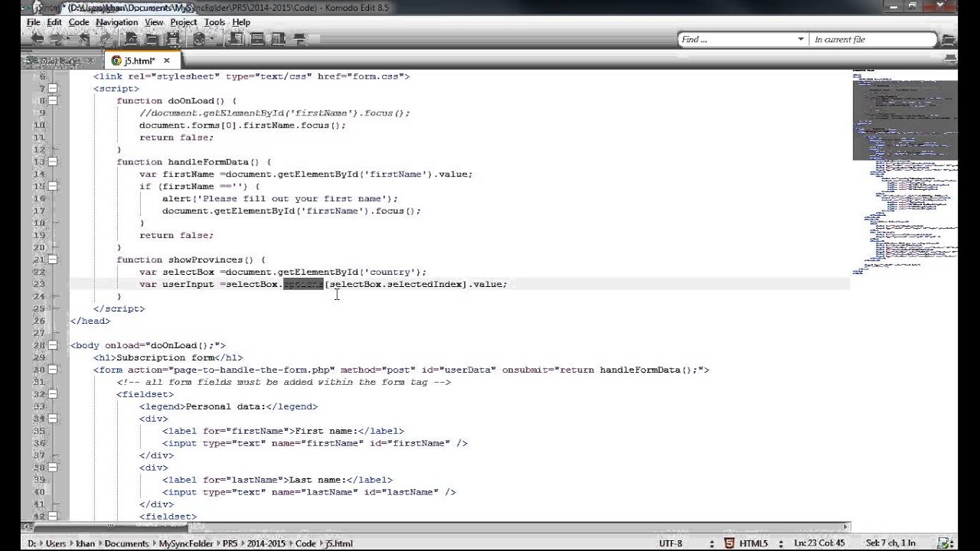980x551 pixels.
Task: Save the file with the Save icon
Action: tap(173, 39)
